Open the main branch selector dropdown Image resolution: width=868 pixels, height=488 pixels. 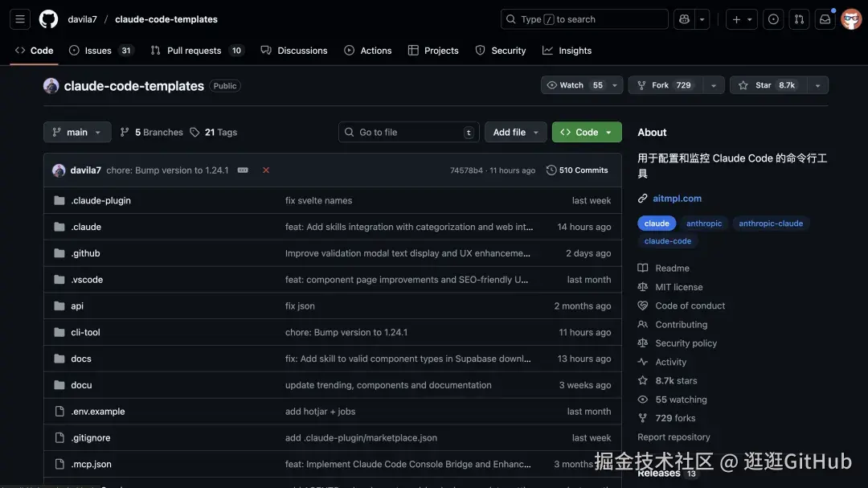[77, 133]
